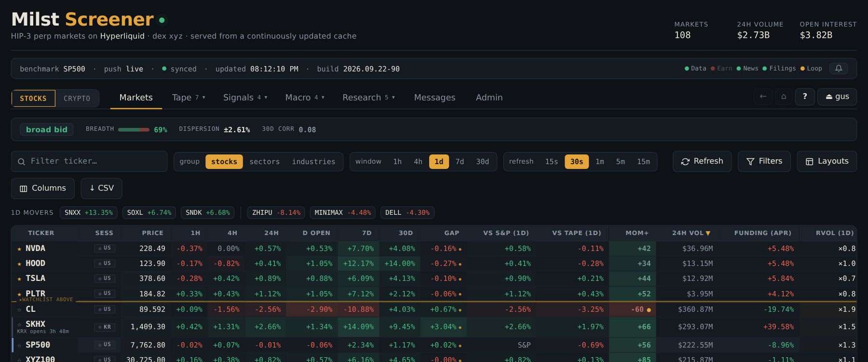The width and height of the screenshot is (868, 362).
Task: Toggle the watchlist star for TSLA
Action: pos(19,279)
